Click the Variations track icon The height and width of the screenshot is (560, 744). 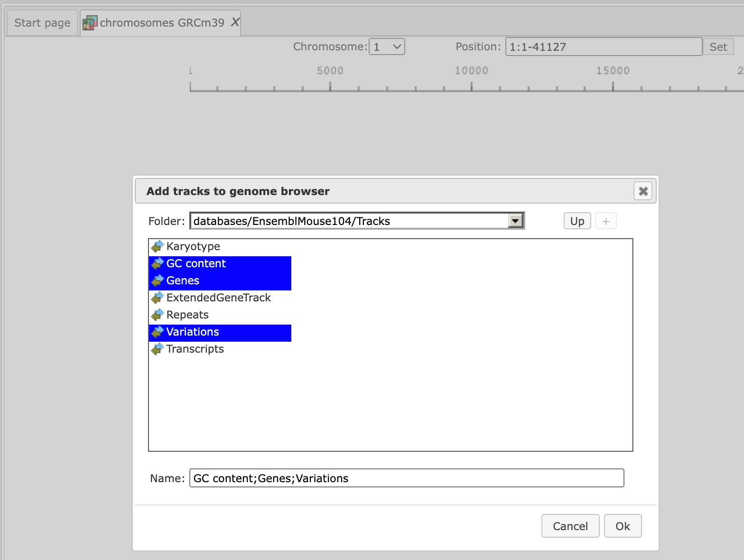click(157, 332)
